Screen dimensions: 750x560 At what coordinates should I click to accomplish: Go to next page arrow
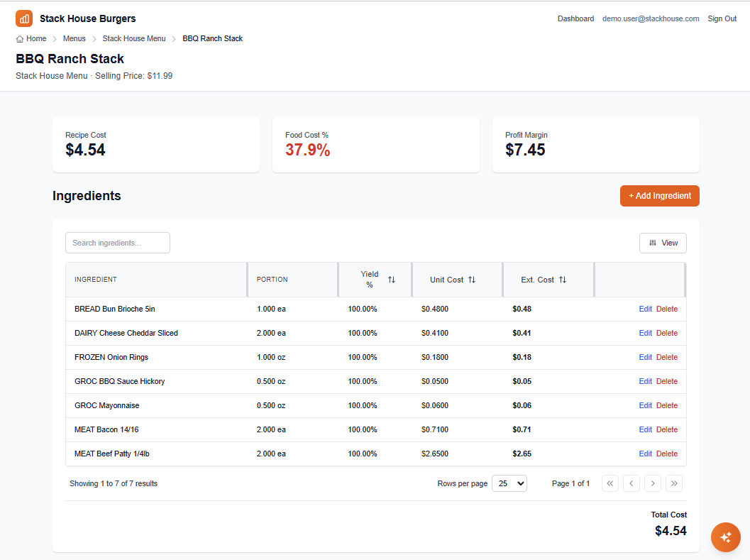coord(653,483)
